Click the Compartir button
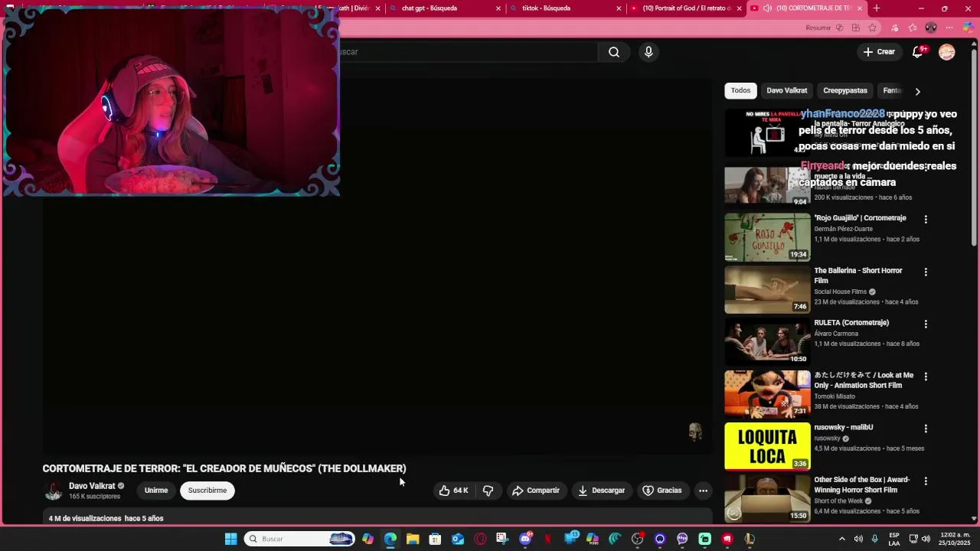The height and width of the screenshot is (551, 980). tap(536, 491)
